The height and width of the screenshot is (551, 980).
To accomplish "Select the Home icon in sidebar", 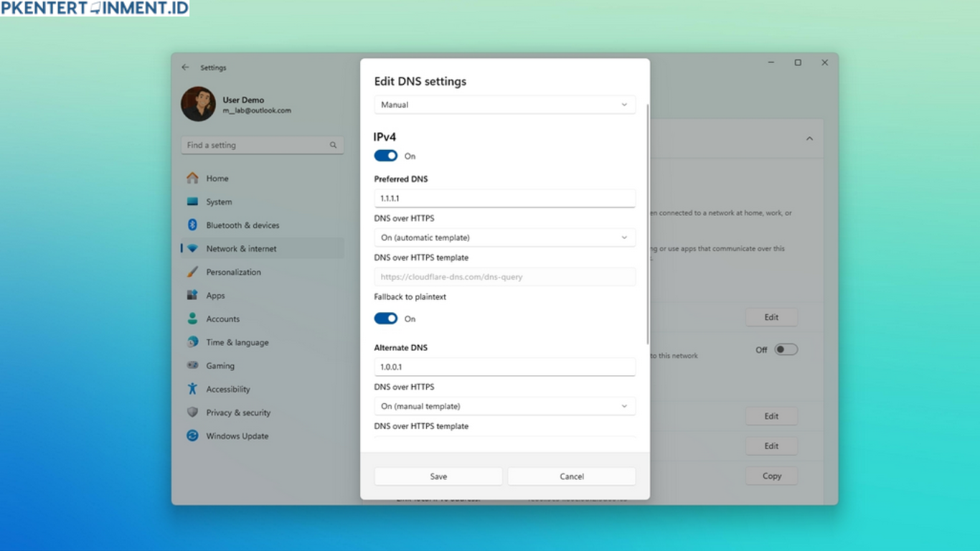I will (x=192, y=178).
